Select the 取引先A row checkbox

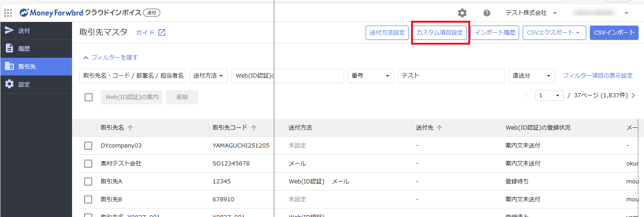(x=89, y=182)
